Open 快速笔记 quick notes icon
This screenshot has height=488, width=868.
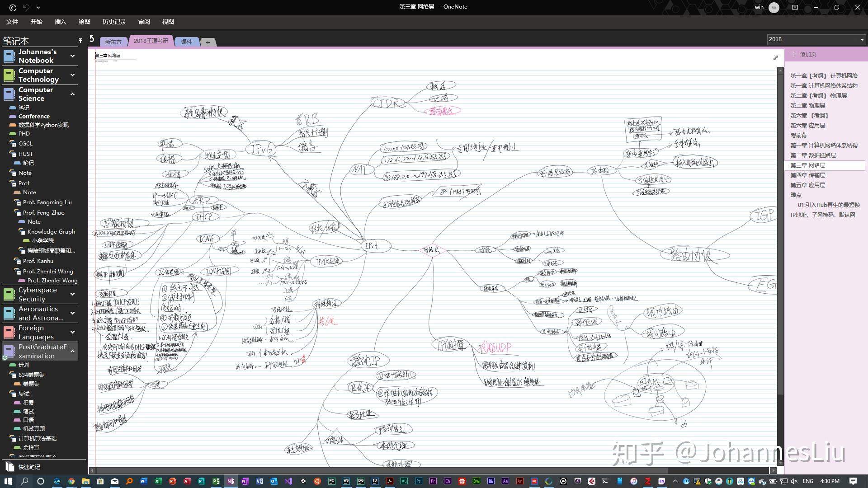pos(10,467)
